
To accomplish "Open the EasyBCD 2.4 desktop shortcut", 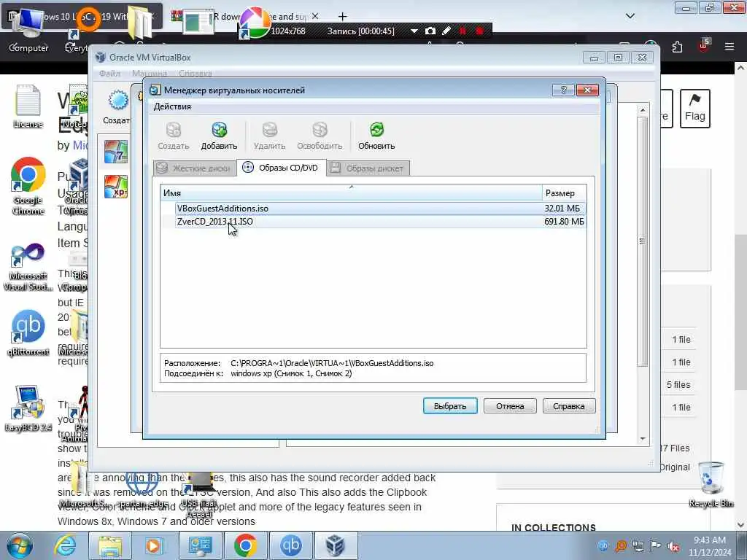I will click(x=28, y=408).
